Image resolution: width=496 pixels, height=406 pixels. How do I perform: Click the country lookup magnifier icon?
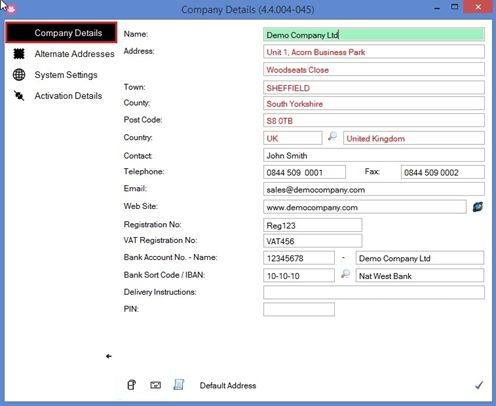click(332, 136)
